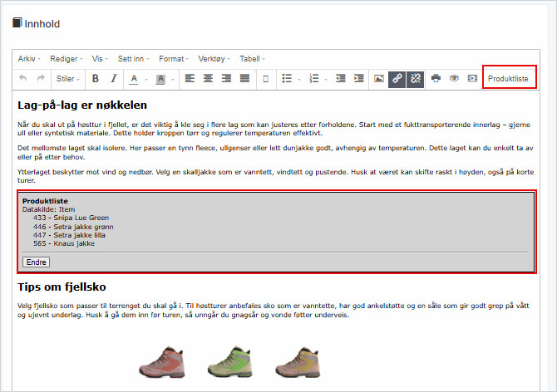This screenshot has width=557, height=392.
Task: Open the Stiler dropdown
Action: (67, 79)
